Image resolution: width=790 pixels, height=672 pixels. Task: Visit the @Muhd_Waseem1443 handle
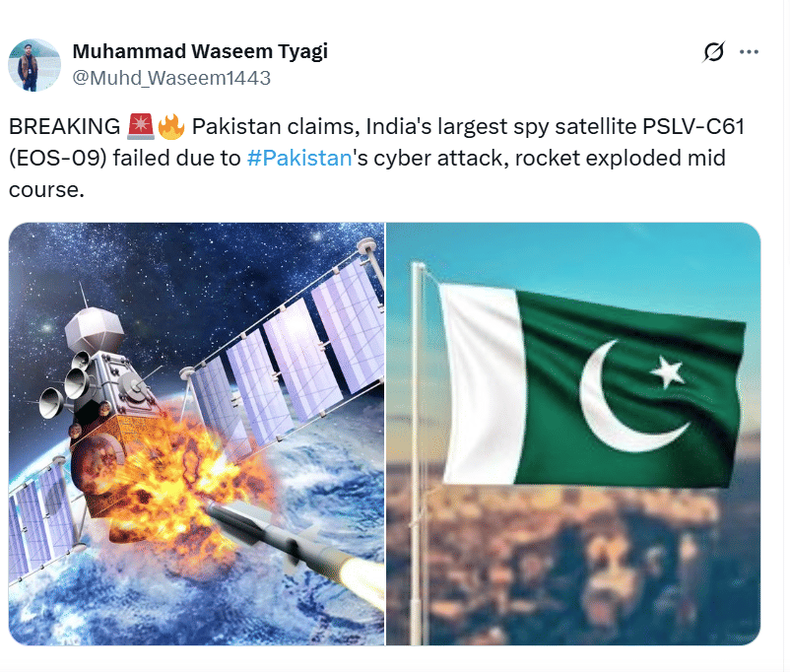pyautogui.click(x=171, y=78)
